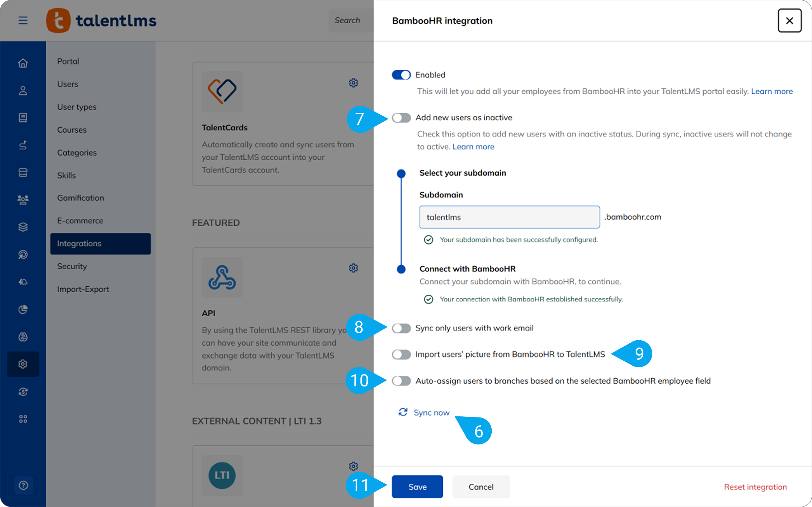The image size is (812, 507).
Task: Click the API webhook logo thumbnail
Action: point(222,277)
